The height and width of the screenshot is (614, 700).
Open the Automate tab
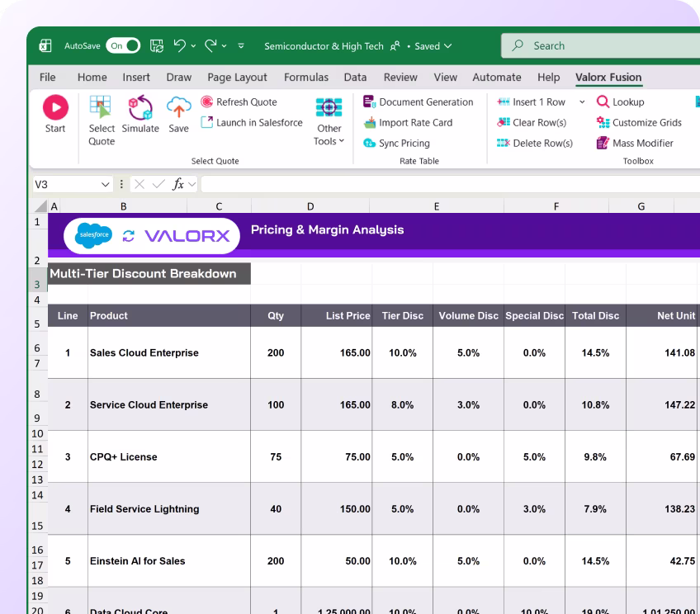point(497,78)
